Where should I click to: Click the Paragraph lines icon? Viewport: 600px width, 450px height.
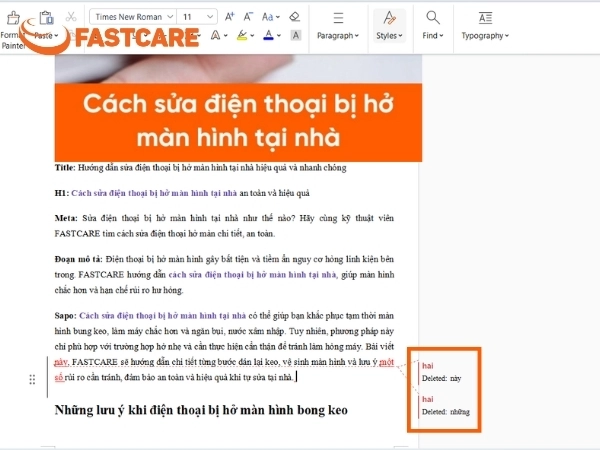point(338,18)
